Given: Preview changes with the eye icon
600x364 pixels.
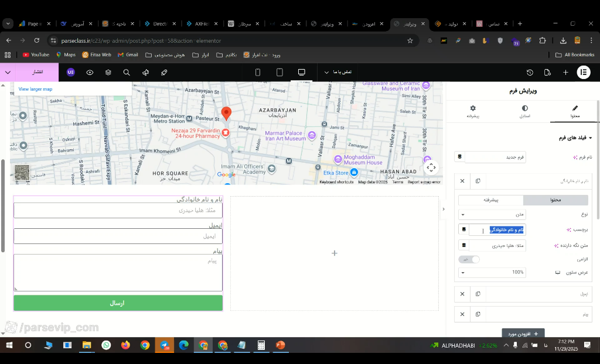Looking at the screenshot, I should tap(90, 72).
